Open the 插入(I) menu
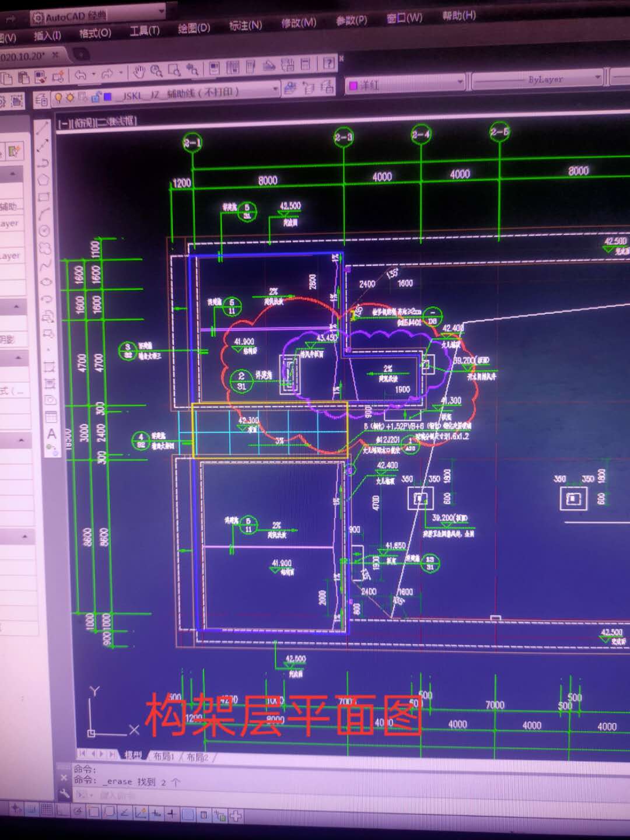 47,36
